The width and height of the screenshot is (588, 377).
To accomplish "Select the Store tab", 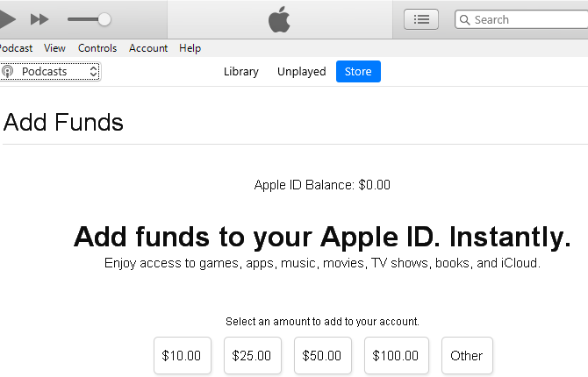I will [x=358, y=71].
